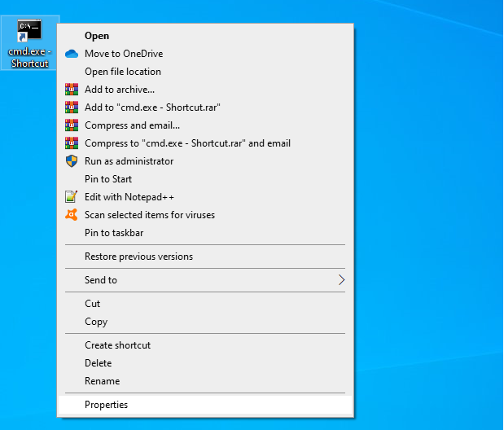This screenshot has height=430, width=504.
Task: Choose Restore previous versions
Action: pyautogui.click(x=205, y=257)
